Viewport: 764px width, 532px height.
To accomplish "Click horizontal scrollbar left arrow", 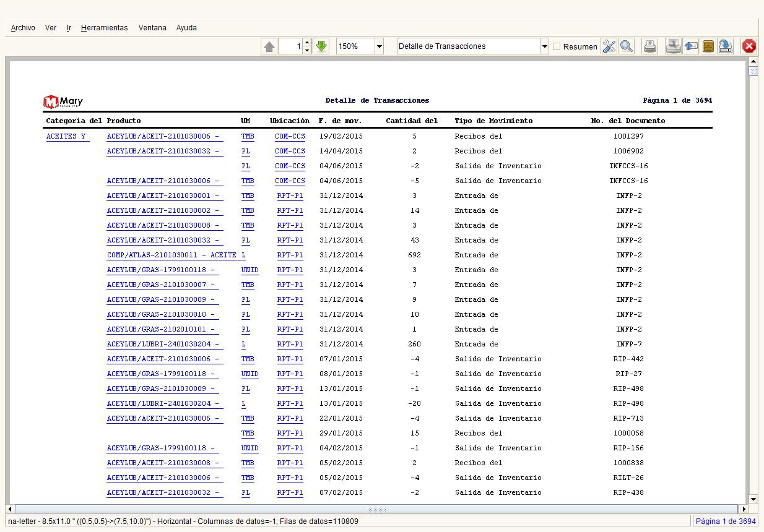I will [x=11, y=510].
